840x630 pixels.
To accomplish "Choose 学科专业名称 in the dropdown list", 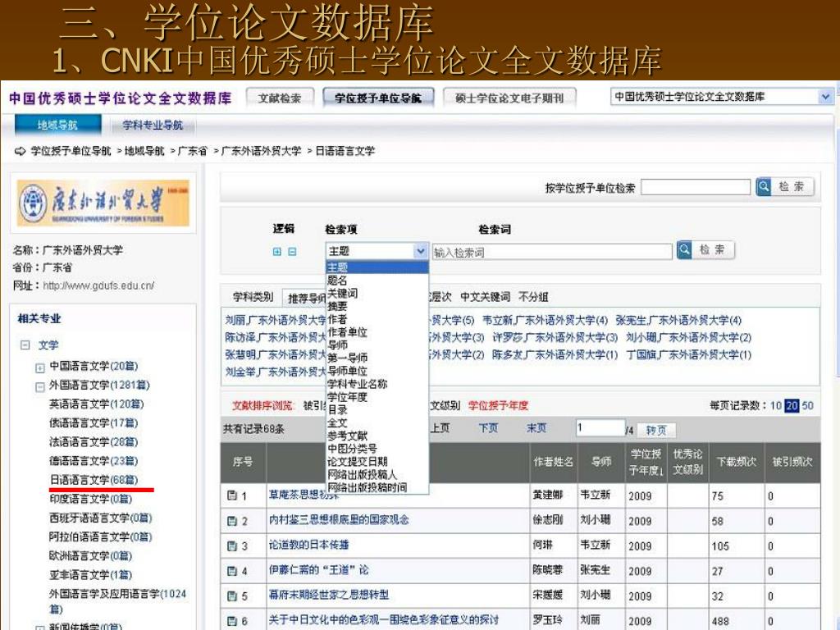I will click(x=358, y=384).
